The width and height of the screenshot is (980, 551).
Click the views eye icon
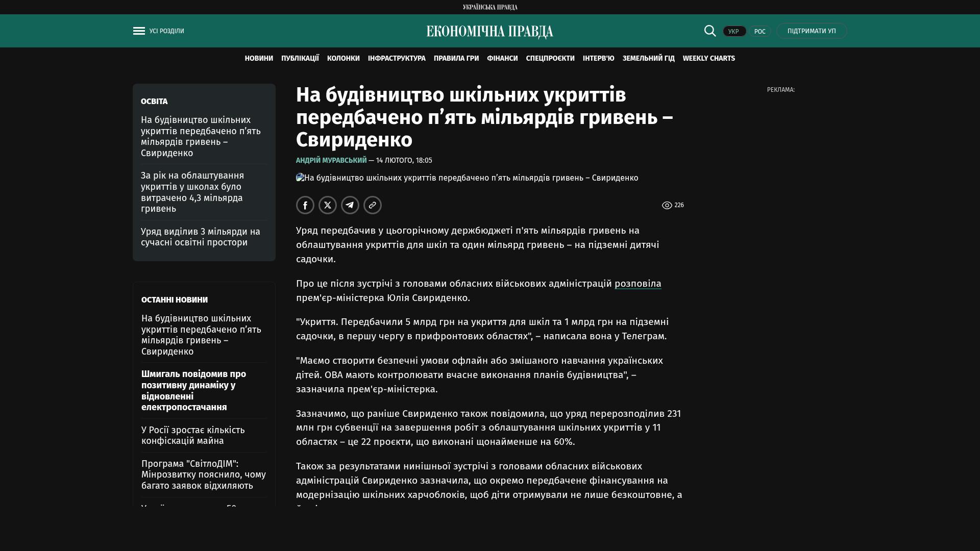click(x=667, y=205)
